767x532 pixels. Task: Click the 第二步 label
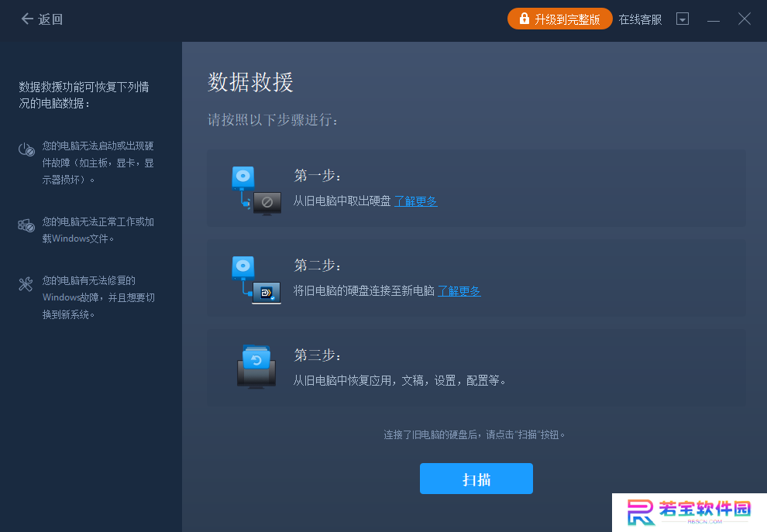point(317,265)
